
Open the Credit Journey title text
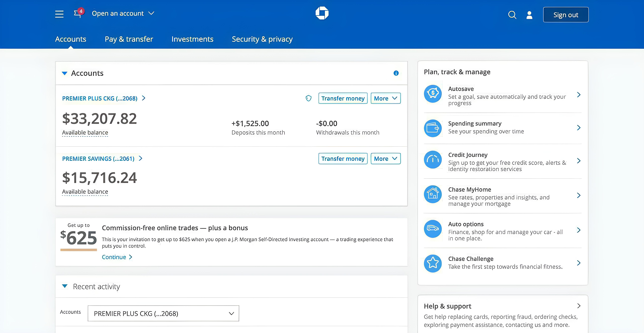[468, 155]
